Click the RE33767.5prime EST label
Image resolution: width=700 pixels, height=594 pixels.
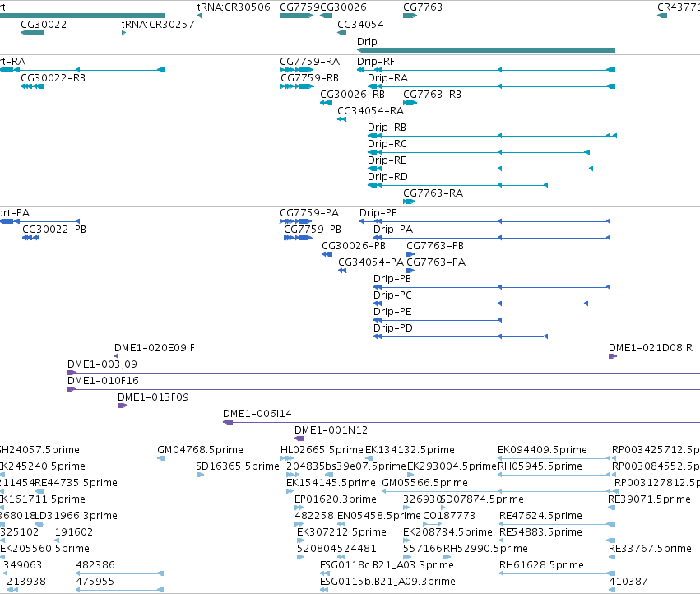(x=651, y=549)
